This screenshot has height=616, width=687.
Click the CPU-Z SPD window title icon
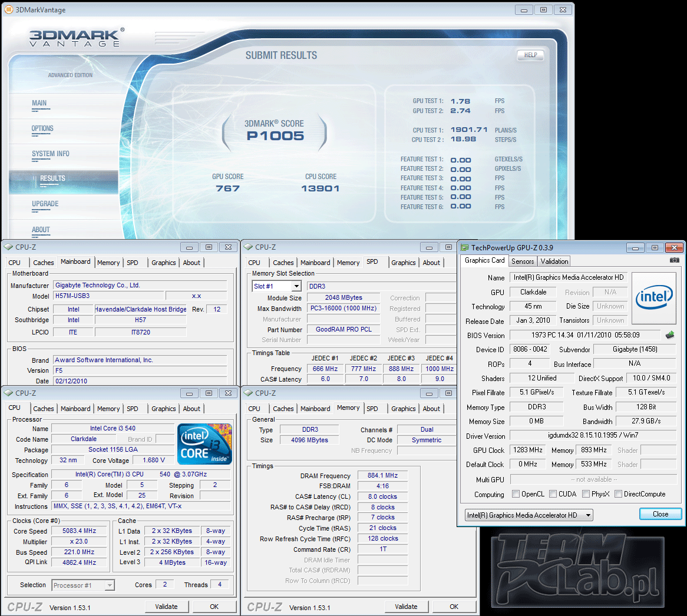(x=248, y=247)
